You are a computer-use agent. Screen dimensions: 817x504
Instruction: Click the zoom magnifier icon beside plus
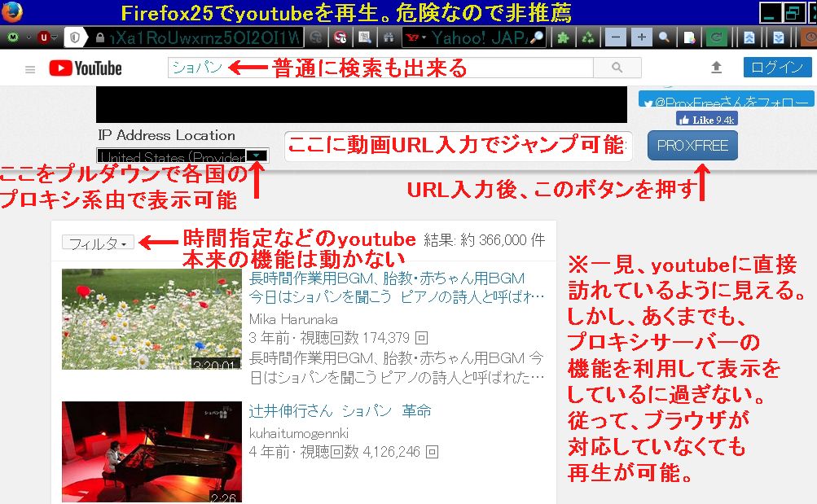coord(665,37)
